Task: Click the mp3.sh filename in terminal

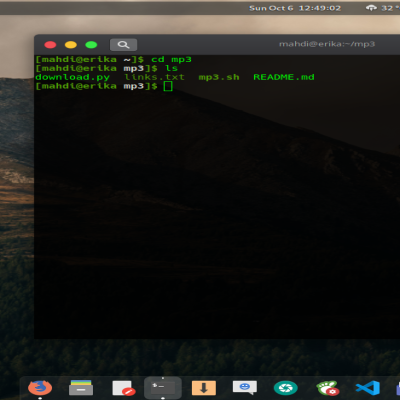Action: 219,77
